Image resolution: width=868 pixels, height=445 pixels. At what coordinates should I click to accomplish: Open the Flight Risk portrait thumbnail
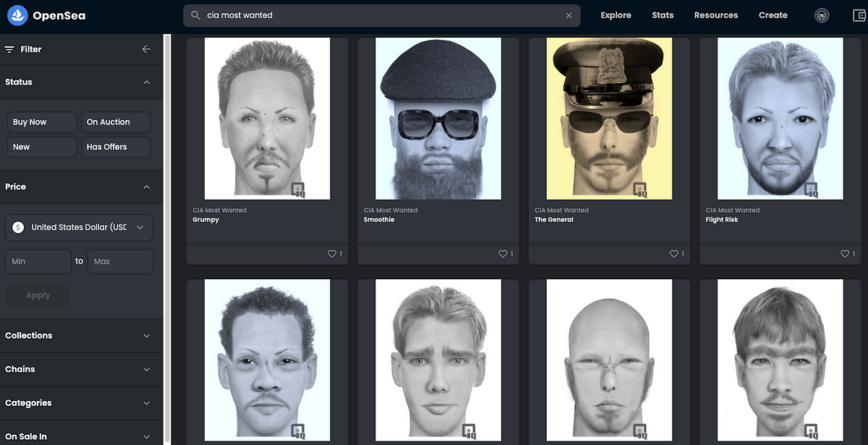pyautogui.click(x=780, y=119)
